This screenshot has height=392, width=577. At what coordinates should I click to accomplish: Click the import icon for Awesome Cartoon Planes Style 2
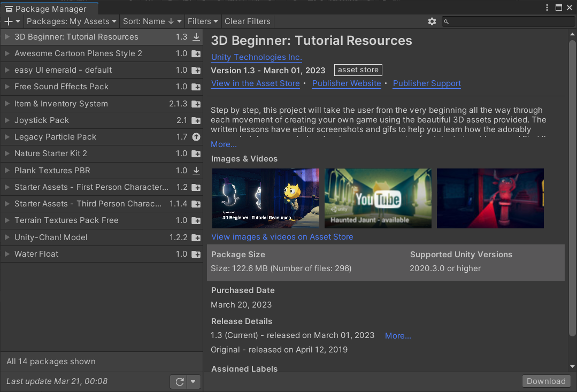(x=196, y=53)
